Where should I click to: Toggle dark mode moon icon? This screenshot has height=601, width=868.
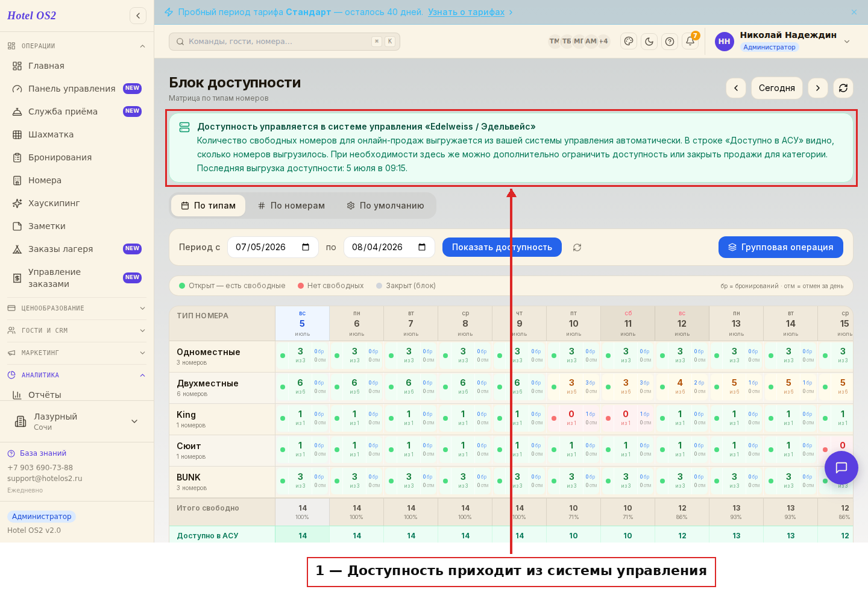click(x=649, y=42)
